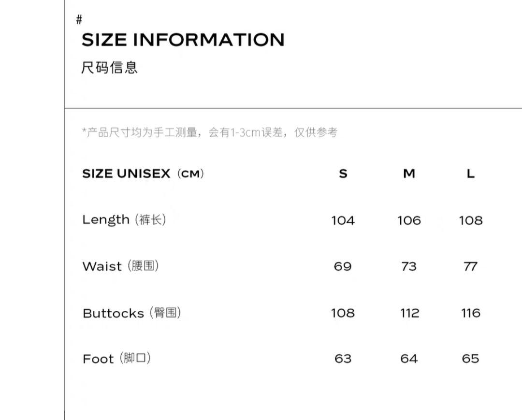Select the M size column header
This screenshot has height=420, width=522.
pos(409,174)
